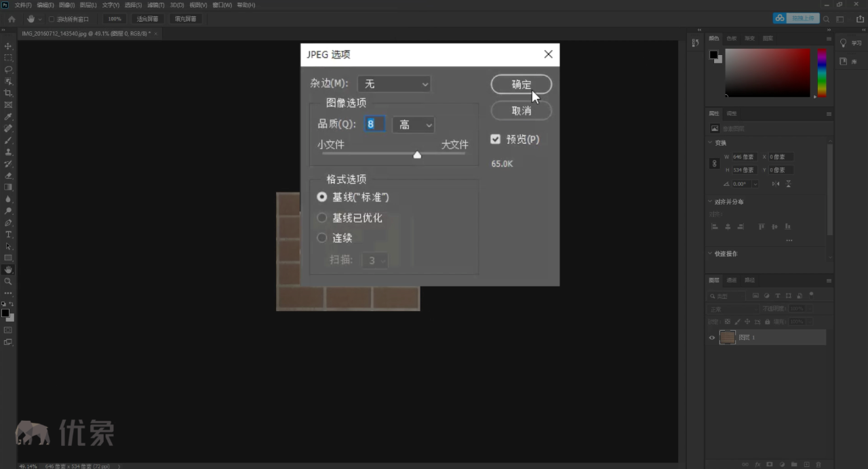Choose the 连续 progressive format option
Viewport: 868px width, 469px height.
pyautogui.click(x=322, y=239)
